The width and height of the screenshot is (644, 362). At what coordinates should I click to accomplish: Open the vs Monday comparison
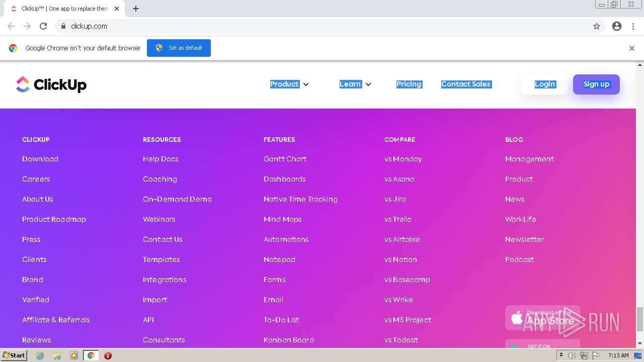click(x=403, y=159)
